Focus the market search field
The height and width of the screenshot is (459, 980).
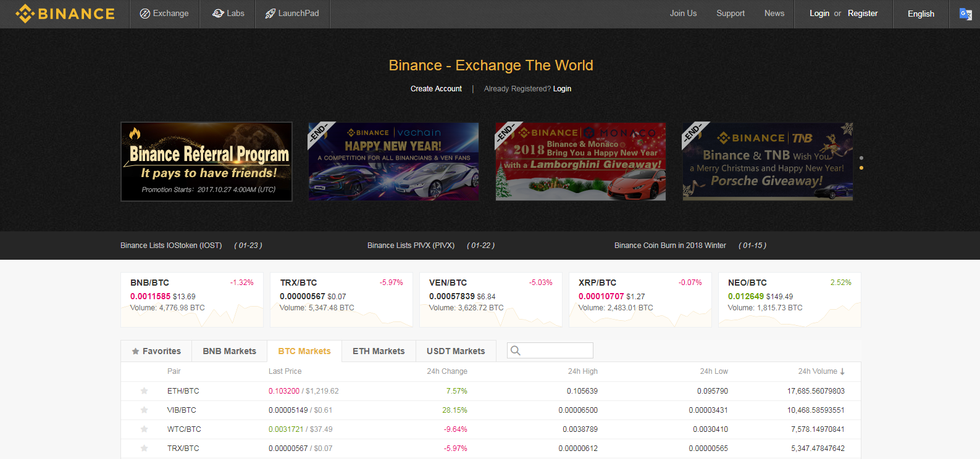[550, 350]
